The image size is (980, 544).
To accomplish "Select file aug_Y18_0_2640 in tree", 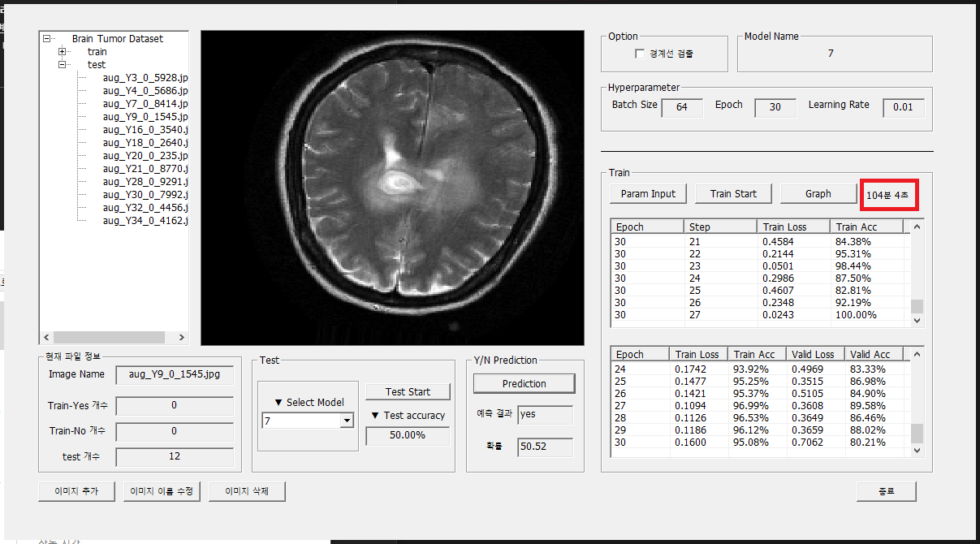I will coord(145,142).
